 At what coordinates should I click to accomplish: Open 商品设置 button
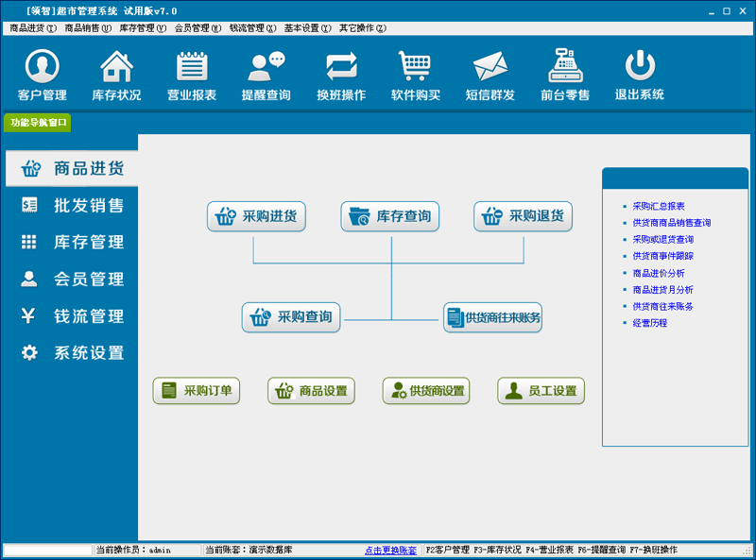tap(312, 390)
